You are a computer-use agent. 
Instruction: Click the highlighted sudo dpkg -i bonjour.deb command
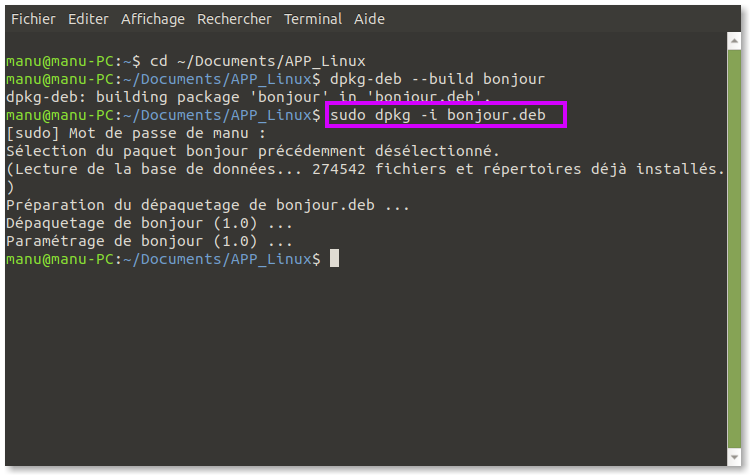pos(438,115)
